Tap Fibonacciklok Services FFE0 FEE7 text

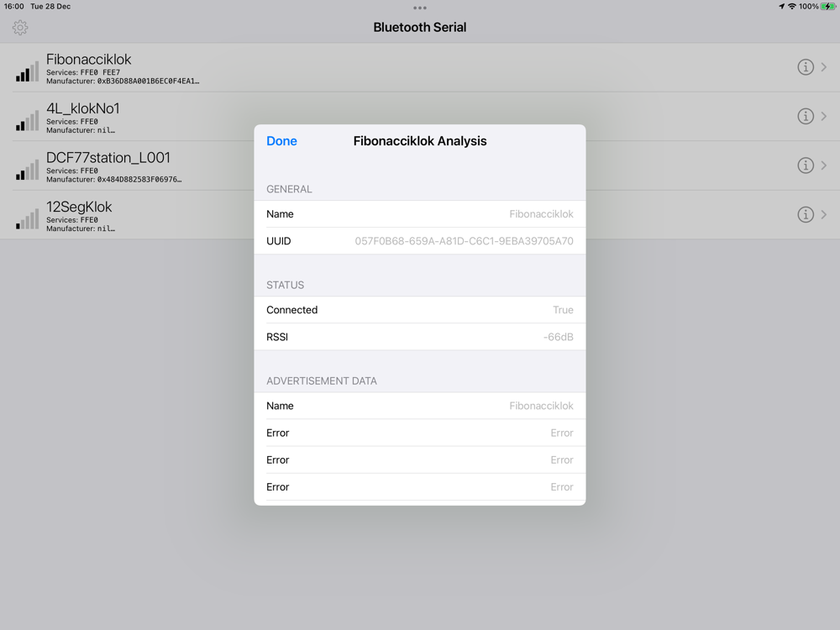(83, 72)
